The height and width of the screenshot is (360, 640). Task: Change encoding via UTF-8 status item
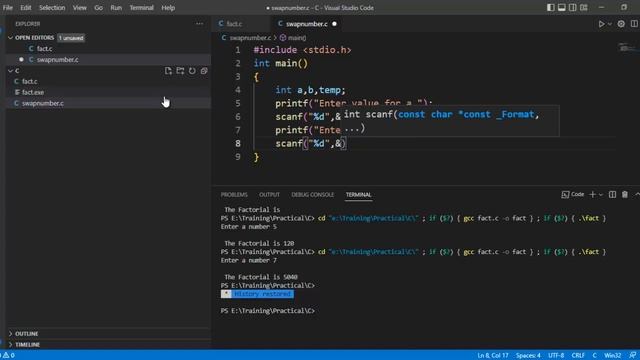coord(556,355)
